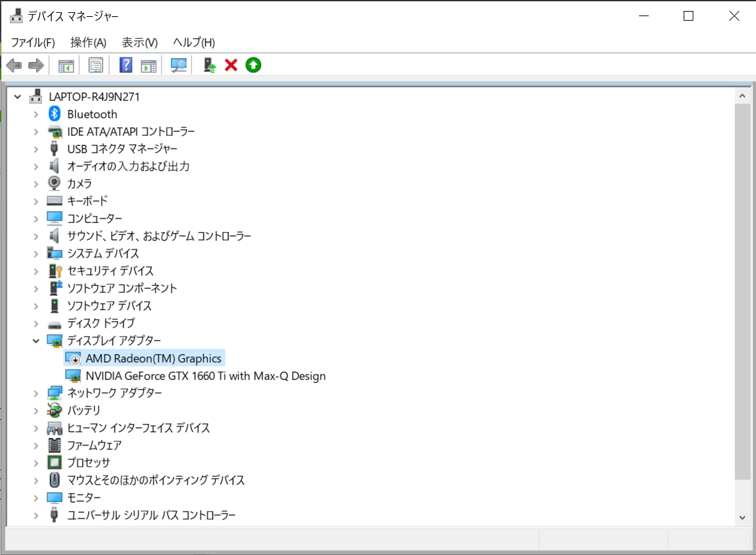Select the ディスク ドライブ icon
The height and width of the screenshot is (555, 756).
[x=54, y=324]
